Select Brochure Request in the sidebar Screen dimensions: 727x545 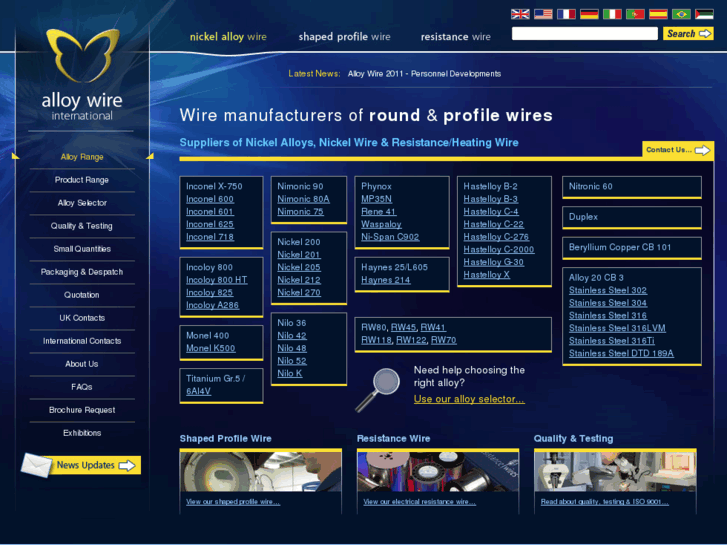82,410
